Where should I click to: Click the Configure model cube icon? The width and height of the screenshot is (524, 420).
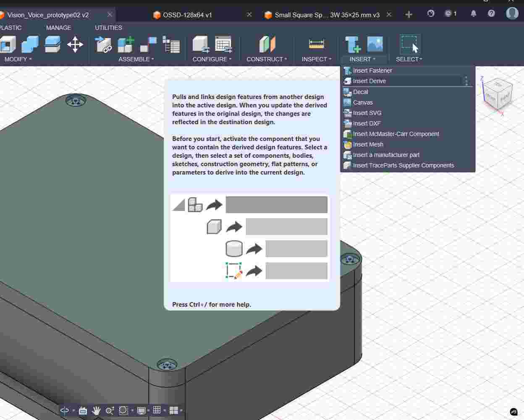coord(201,44)
